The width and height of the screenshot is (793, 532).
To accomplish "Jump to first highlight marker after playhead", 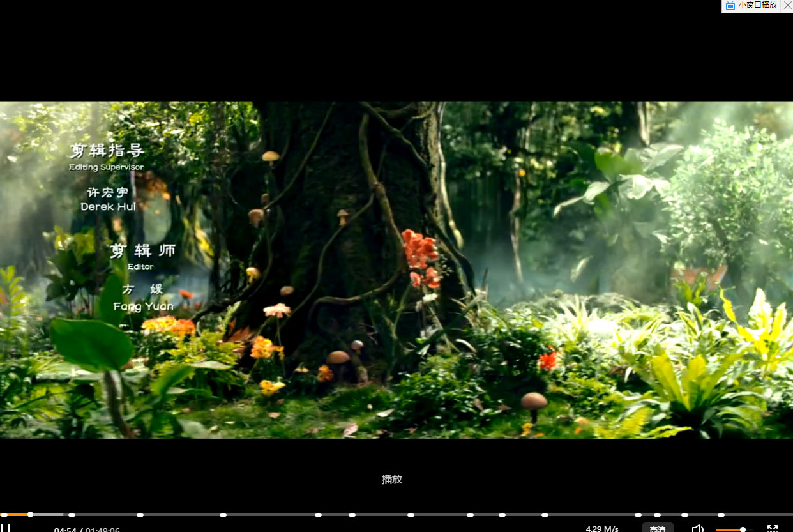I will (x=72, y=515).
